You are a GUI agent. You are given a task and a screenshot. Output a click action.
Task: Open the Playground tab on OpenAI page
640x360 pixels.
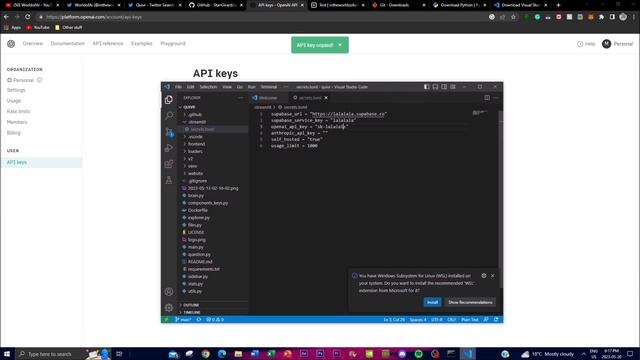pos(173,44)
